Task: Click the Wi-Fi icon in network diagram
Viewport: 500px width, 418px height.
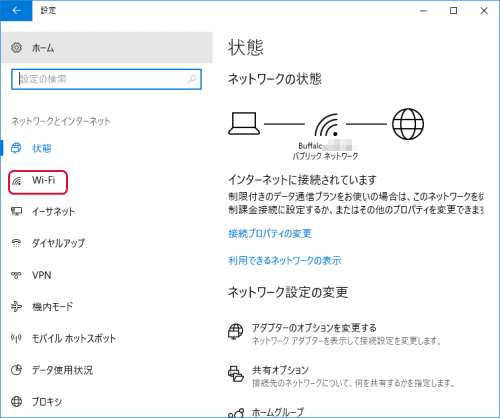Action: click(326, 125)
